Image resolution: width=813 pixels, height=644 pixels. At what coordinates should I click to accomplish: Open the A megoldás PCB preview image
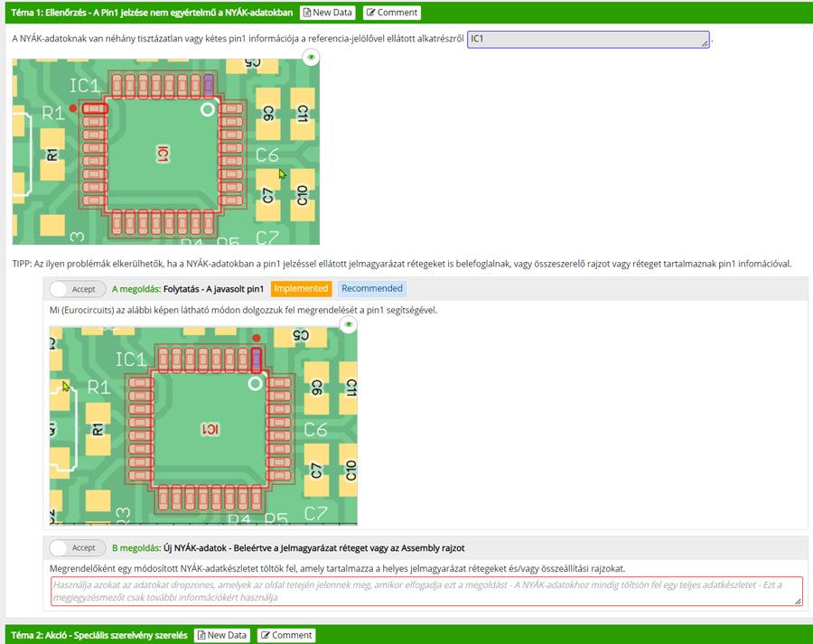[x=203, y=425]
